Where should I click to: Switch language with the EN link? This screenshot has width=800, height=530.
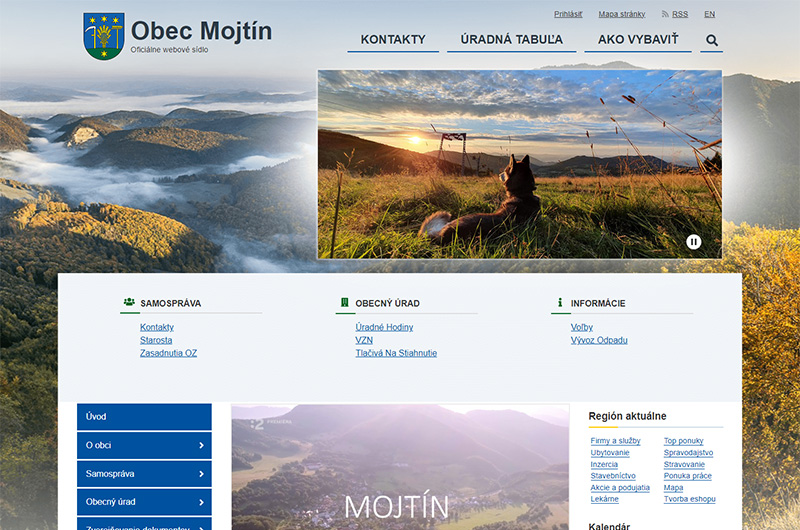click(710, 14)
